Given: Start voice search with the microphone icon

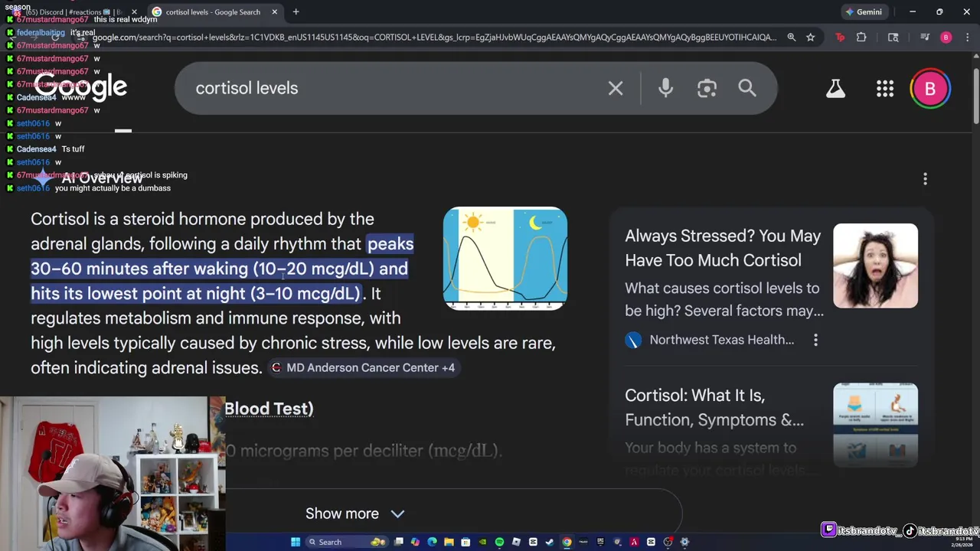Looking at the screenshot, I should [665, 88].
